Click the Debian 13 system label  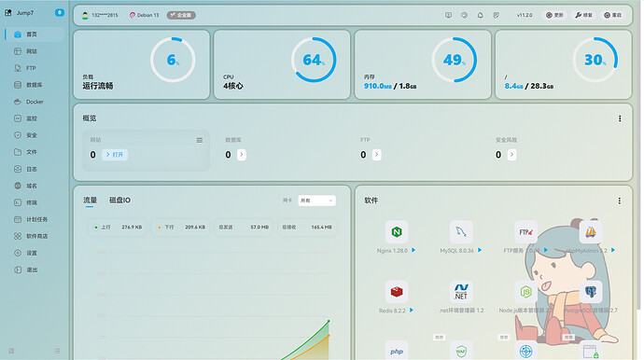point(144,15)
